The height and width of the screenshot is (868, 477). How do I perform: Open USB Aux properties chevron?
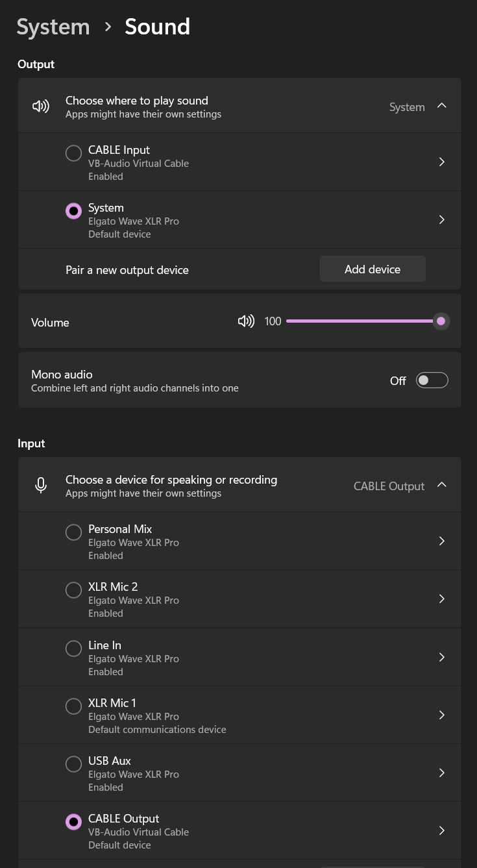click(442, 773)
